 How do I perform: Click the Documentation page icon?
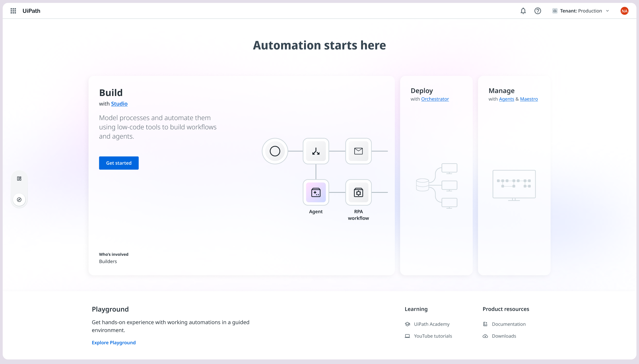[485, 324]
